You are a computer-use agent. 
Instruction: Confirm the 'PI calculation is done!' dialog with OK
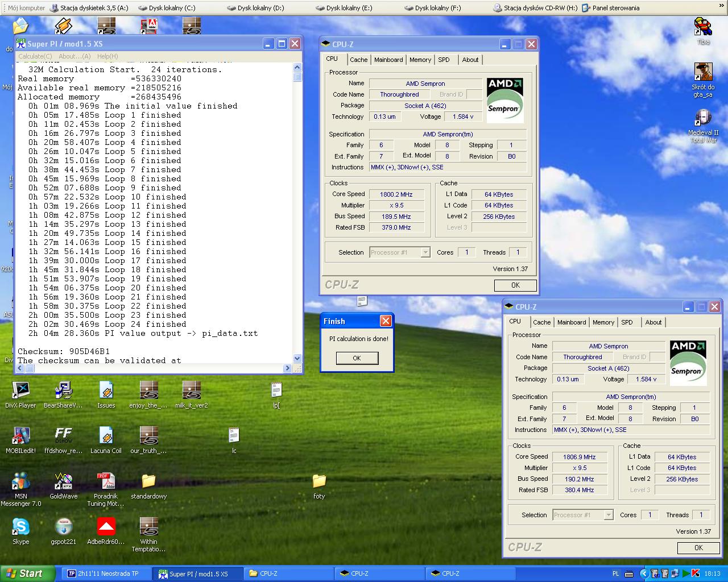pos(357,358)
